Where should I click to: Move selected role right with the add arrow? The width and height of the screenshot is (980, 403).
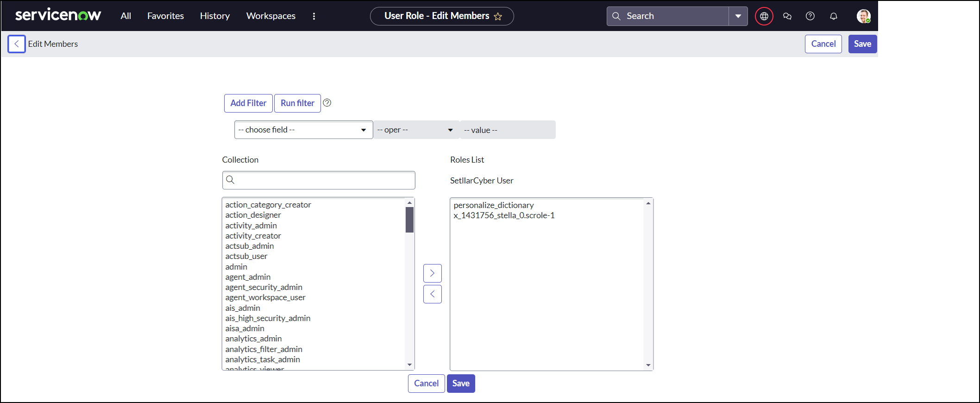tap(432, 273)
